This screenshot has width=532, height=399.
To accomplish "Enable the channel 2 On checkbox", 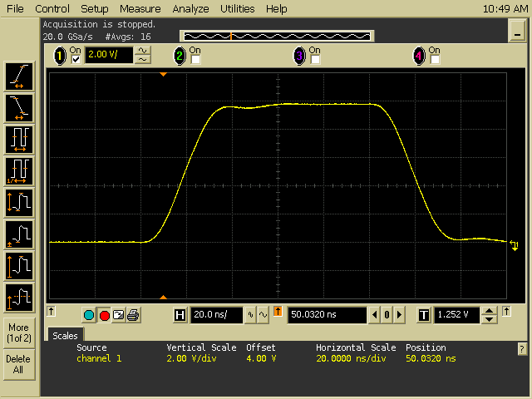I will click(x=195, y=60).
